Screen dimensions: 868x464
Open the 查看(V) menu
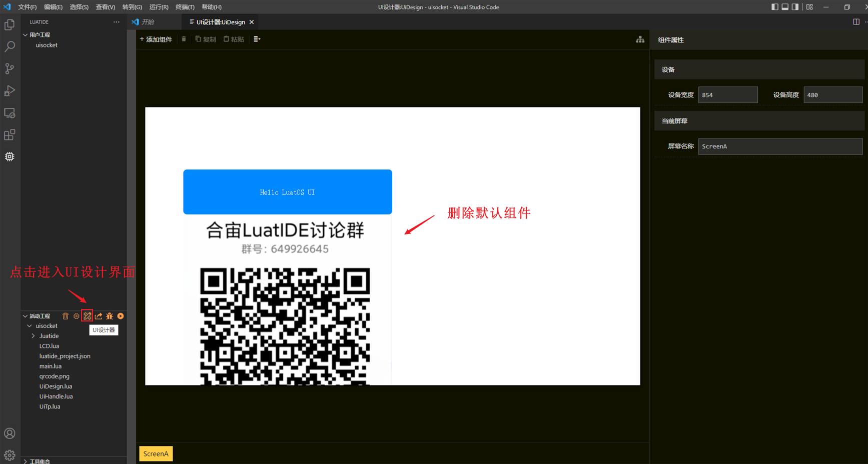[x=105, y=7]
